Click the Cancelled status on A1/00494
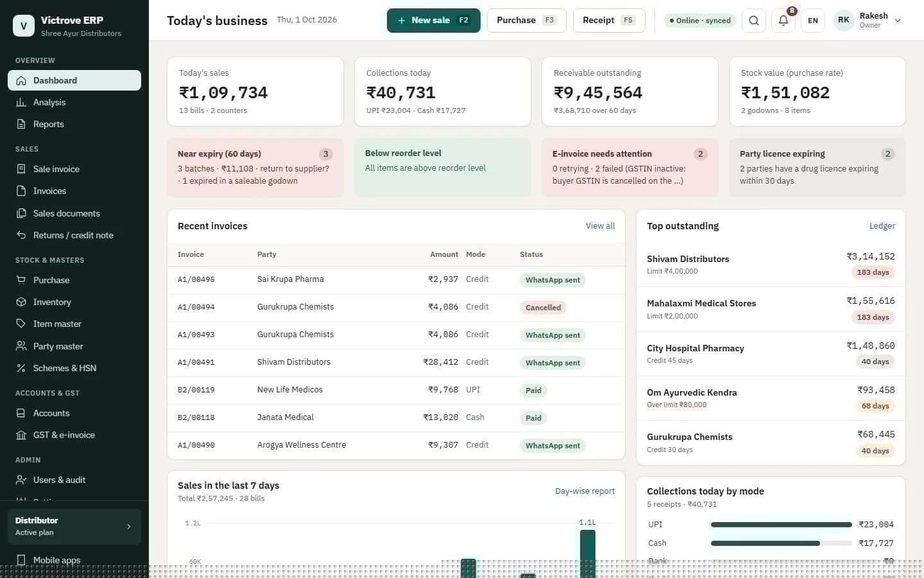The height and width of the screenshot is (578, 924). (543, 308)
